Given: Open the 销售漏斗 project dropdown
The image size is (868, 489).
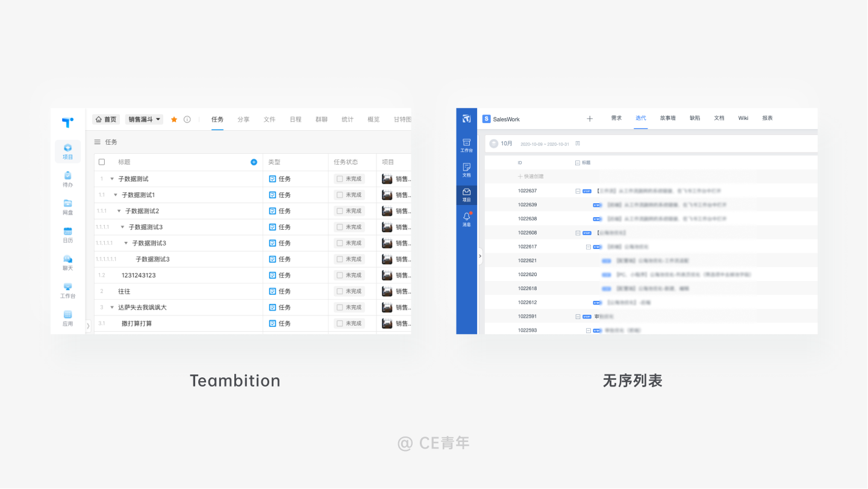Looking at the screenshot, I should coord(145,119).
